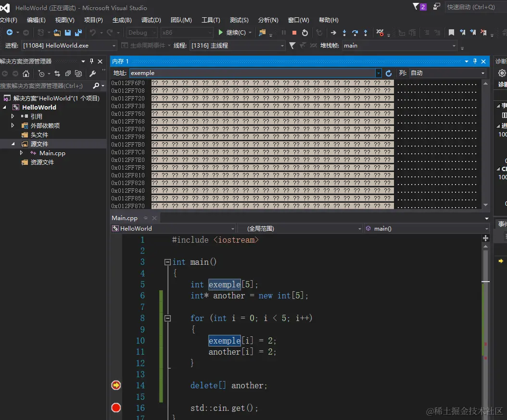
Task: Click the Step Over arrow icon
Action: click(x=355, y=33)
